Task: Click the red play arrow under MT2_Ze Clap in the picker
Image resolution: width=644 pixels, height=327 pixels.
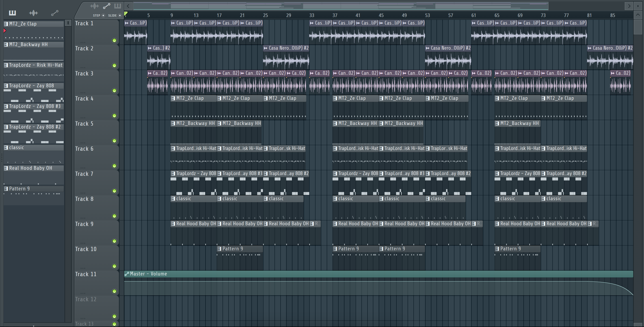Action: (5, 31)
